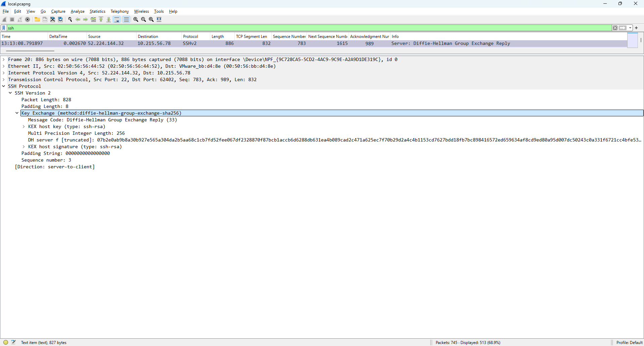Viewport: 644px width, 346px height.
Task: Open the File menu
Action: point(6,11)
